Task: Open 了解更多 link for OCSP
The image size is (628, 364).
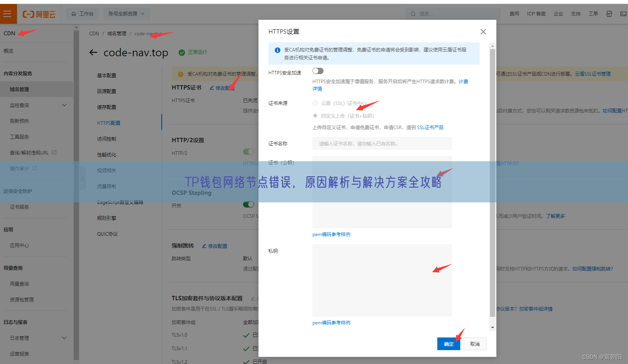Action: click(555, 216)
